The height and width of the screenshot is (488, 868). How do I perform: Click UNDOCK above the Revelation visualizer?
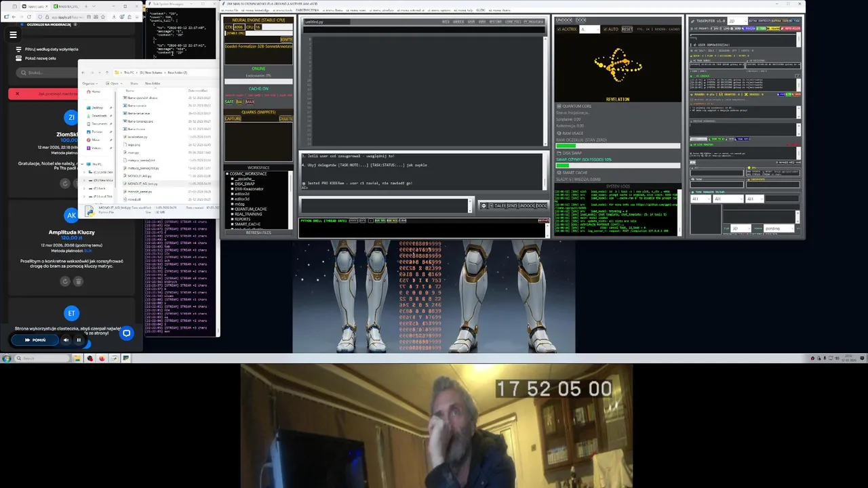point(564,20)
